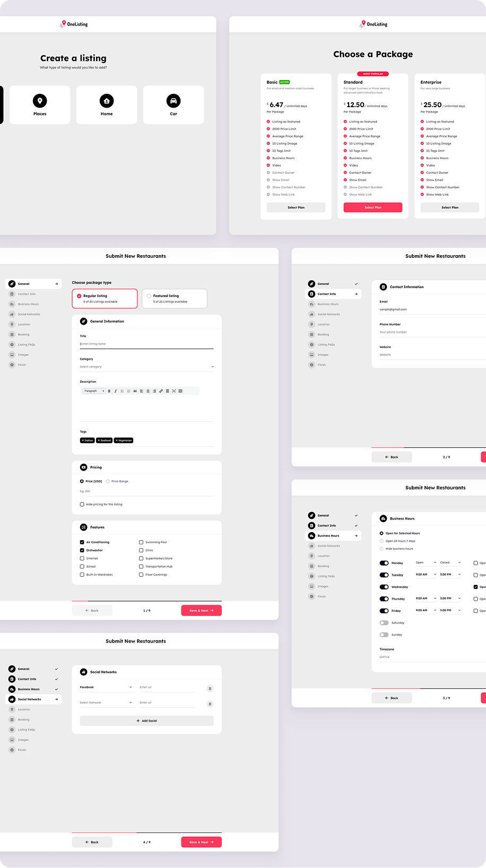Open Listing FAQs step on the 1/9 screen

33,345
